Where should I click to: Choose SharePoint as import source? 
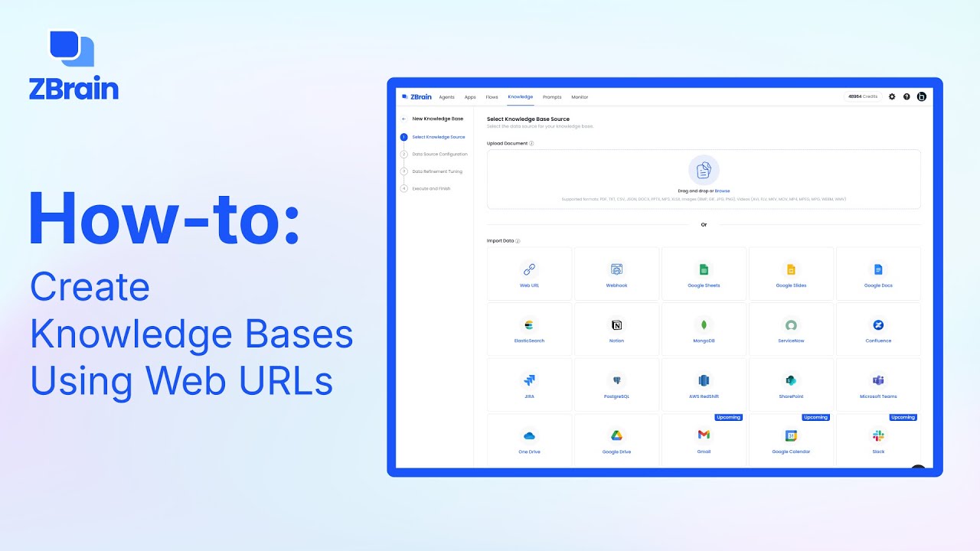[x=791, y=384]
